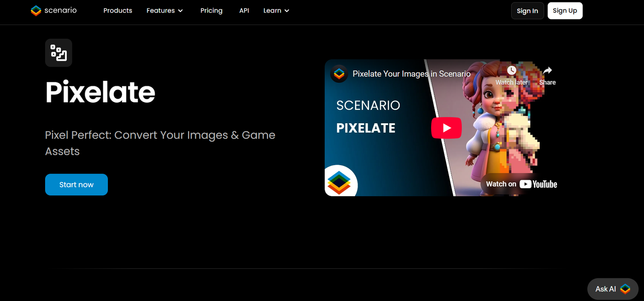Image resolution: width=644 pixels, height=301 pixels.
Task: Click the pixelated character in video thumbnail
Action: click(503, 129)
